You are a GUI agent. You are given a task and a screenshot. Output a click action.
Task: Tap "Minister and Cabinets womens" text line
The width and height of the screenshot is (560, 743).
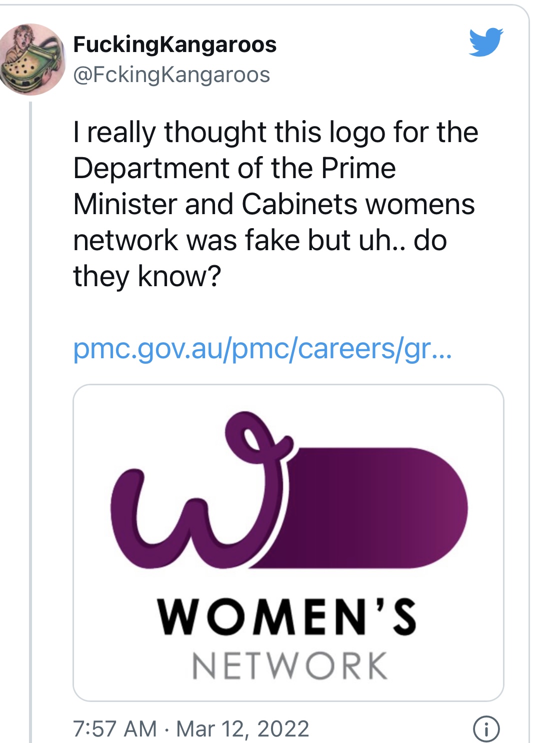(x=274, y=204)
